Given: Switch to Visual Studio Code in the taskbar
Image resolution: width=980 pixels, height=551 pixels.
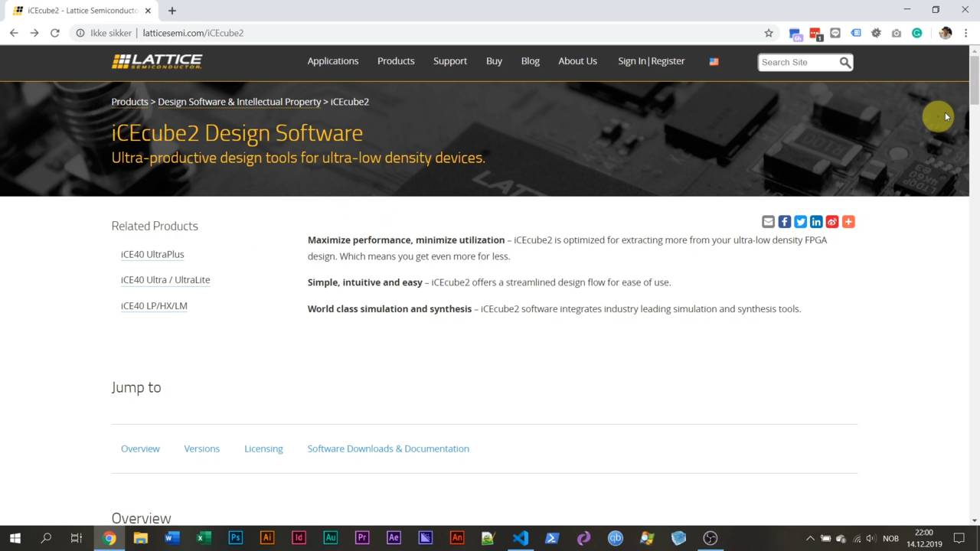Looking at the screenshot, I should click(x=521, y=538).
